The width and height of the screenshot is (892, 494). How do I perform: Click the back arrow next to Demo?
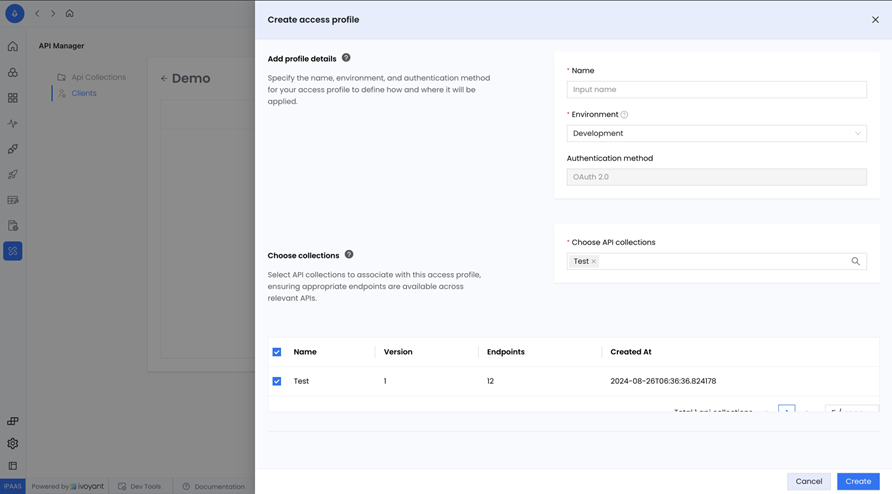point(164,78)
